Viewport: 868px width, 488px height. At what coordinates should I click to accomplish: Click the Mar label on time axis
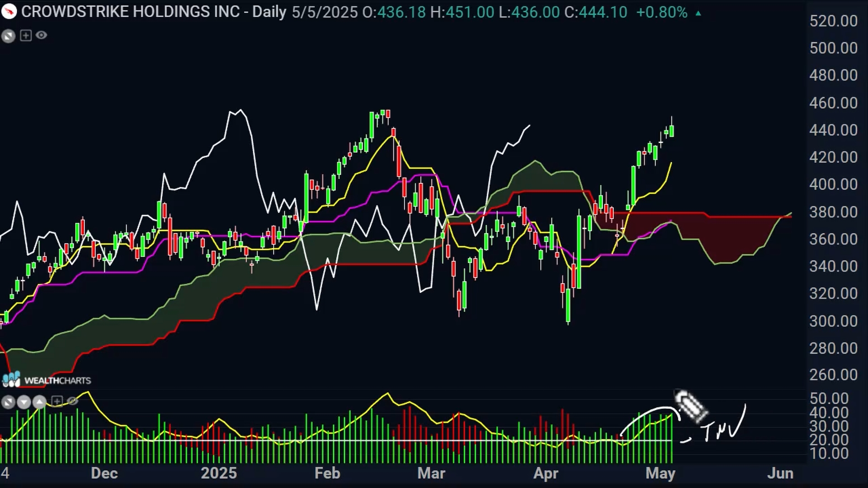point(431,473)
